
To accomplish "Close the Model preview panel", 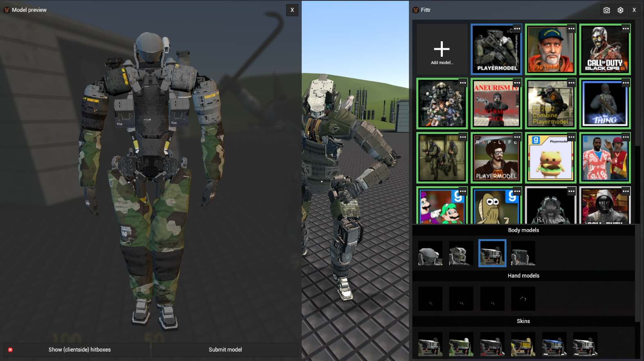I will click(x=292, y=10).
